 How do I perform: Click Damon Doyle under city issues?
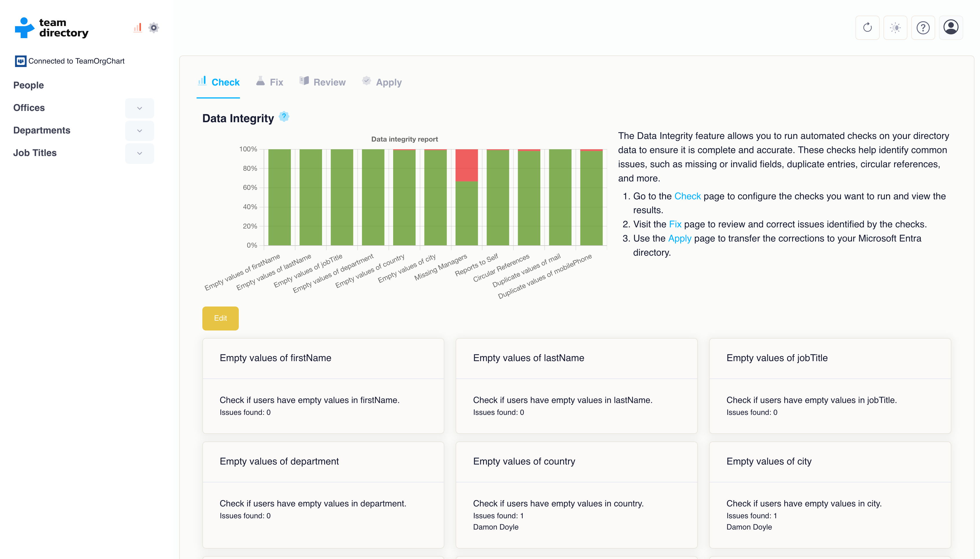(x=749, y=527)
